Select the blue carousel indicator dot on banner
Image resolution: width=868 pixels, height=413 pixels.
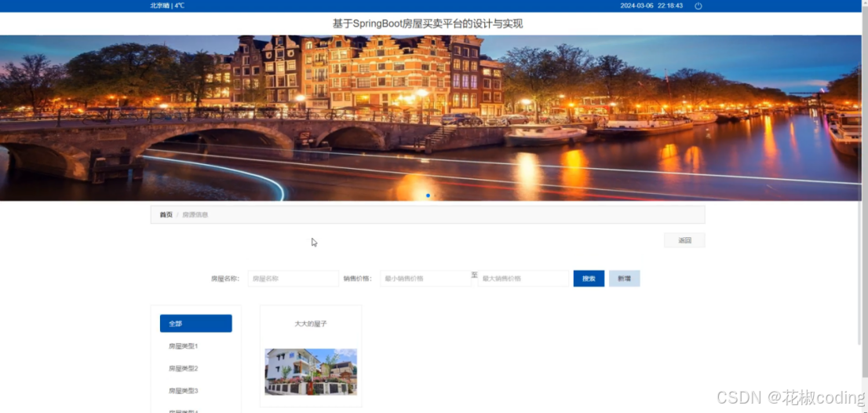tap(428, 196)
